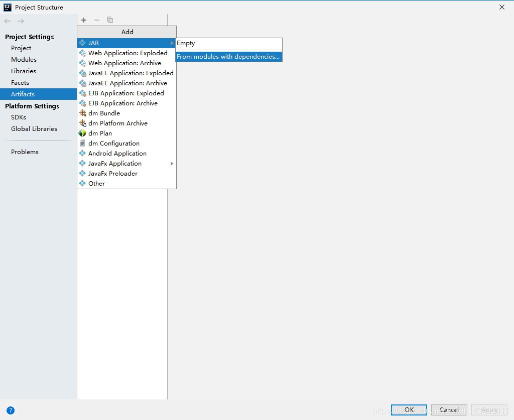
Task: Open Global Libraries under Platform Settings
Action: (x=38, y=129)
